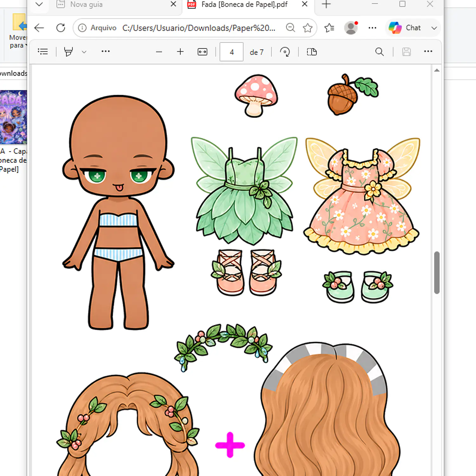Close the Nova guia tab
Screen dimensions: 476x476
point(173,4)
